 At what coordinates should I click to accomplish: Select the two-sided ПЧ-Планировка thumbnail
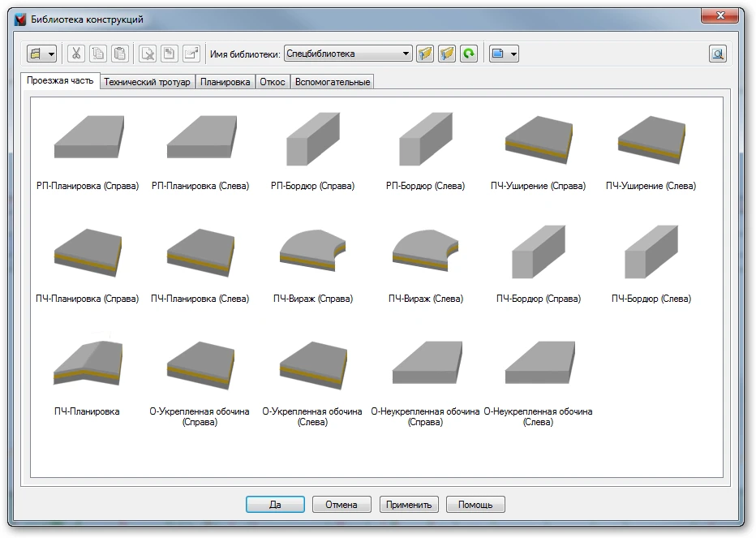click(x=88, y=363)
